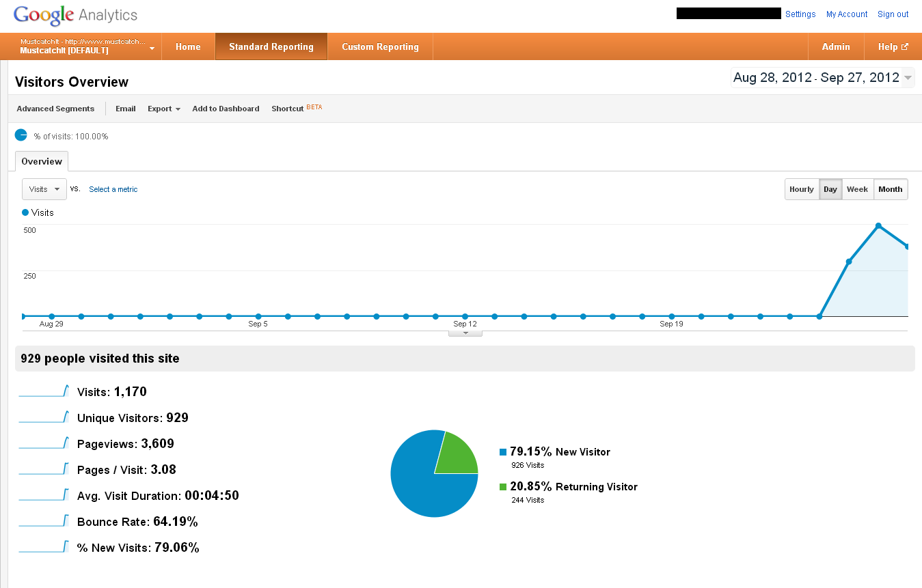Open the date range picker
The image size is (922, 588).
[x=822, y=78]
